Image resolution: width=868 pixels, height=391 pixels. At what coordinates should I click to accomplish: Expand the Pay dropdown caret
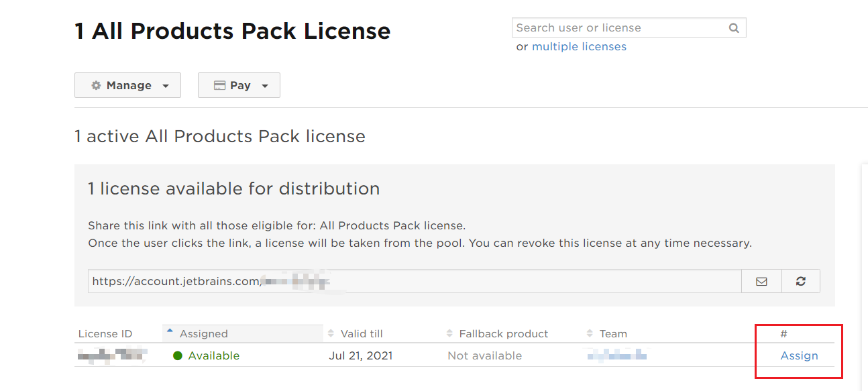[x=265, y=87]
